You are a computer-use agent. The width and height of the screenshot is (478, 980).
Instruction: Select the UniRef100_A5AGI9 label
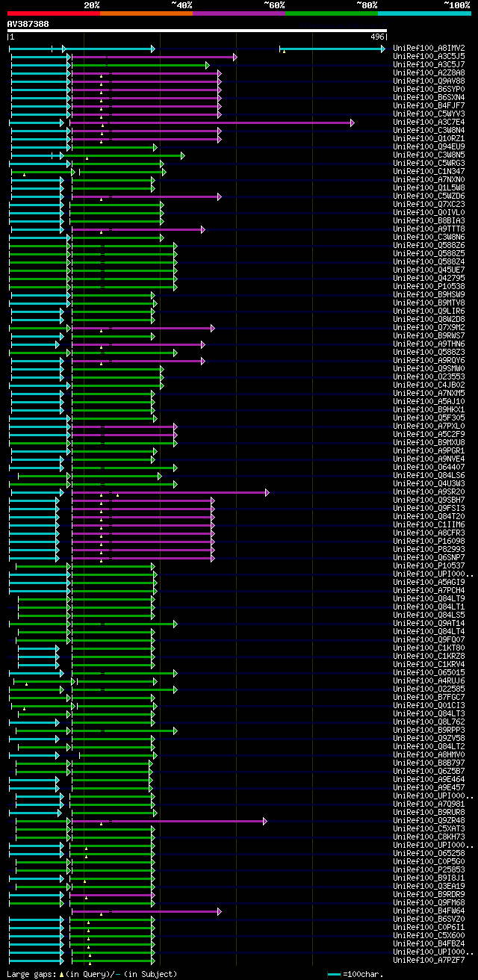coord(430,582)
